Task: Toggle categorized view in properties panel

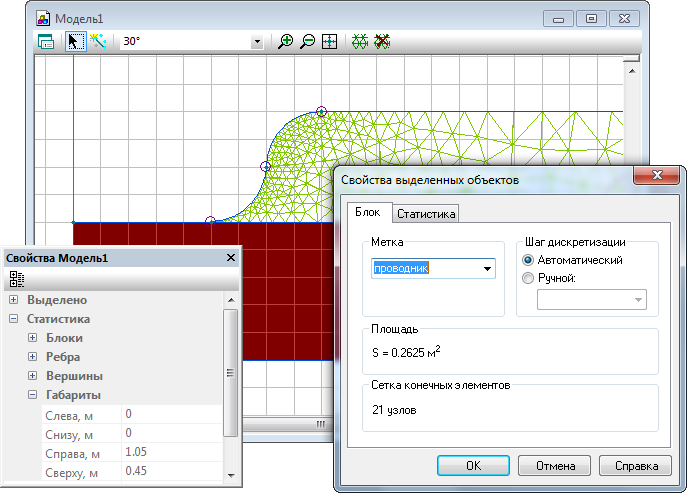Action: pyautogui.click(x=17, y=280)
